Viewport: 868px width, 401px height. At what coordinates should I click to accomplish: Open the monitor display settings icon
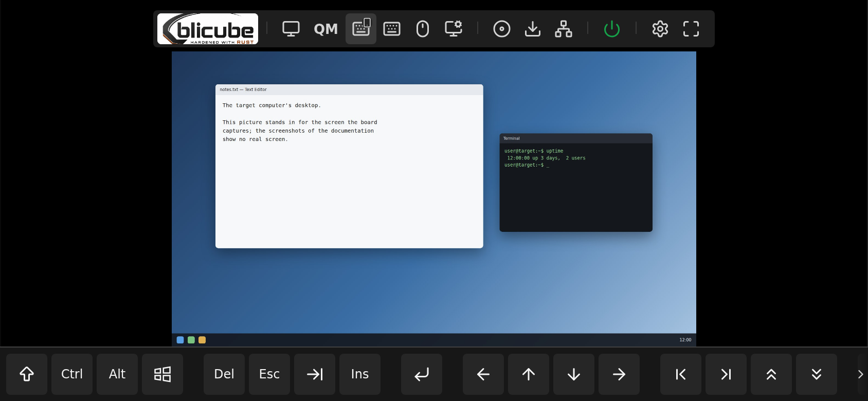click(x=291, y=29)
